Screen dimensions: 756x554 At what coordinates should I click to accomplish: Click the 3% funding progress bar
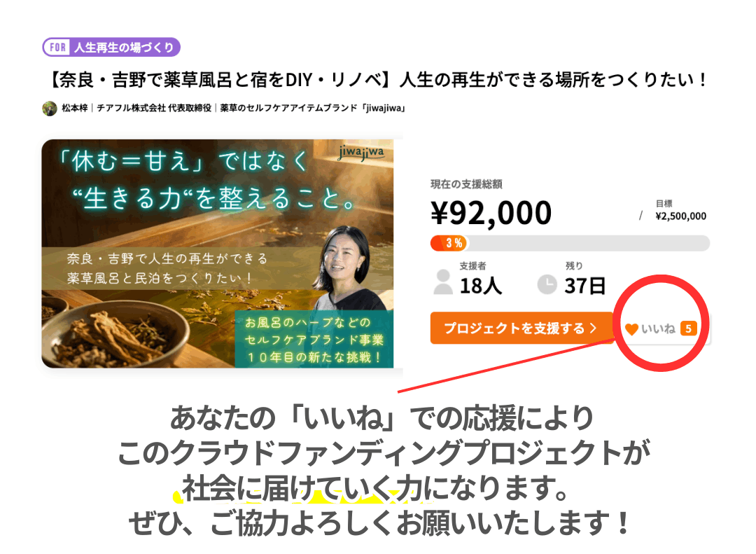click(570, 243)
